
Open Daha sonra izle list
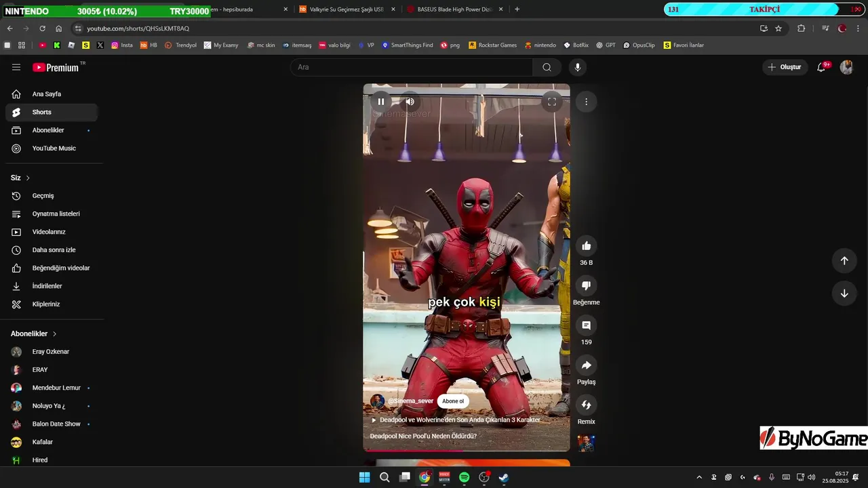pyautogui.click(x=52, y=250)
